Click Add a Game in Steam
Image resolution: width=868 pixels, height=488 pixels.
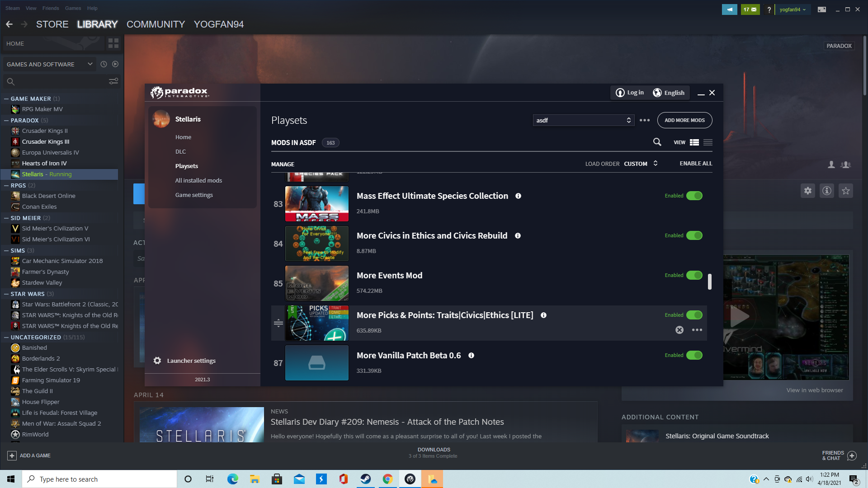[x=29, y=455]
